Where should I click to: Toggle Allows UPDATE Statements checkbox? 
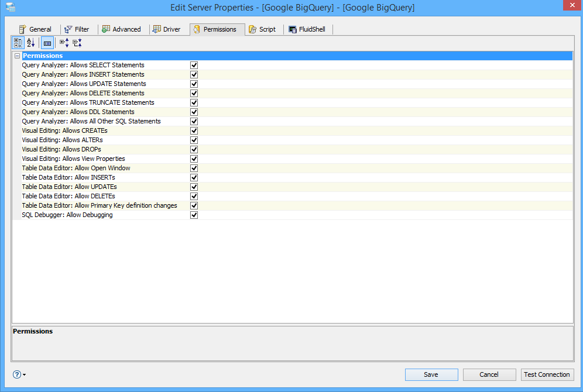[x=194, y=84]
